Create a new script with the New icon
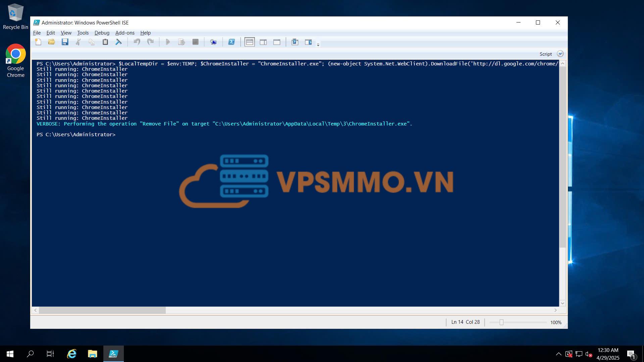This screenshot has width=644, height=362. (x=38, y=42)
